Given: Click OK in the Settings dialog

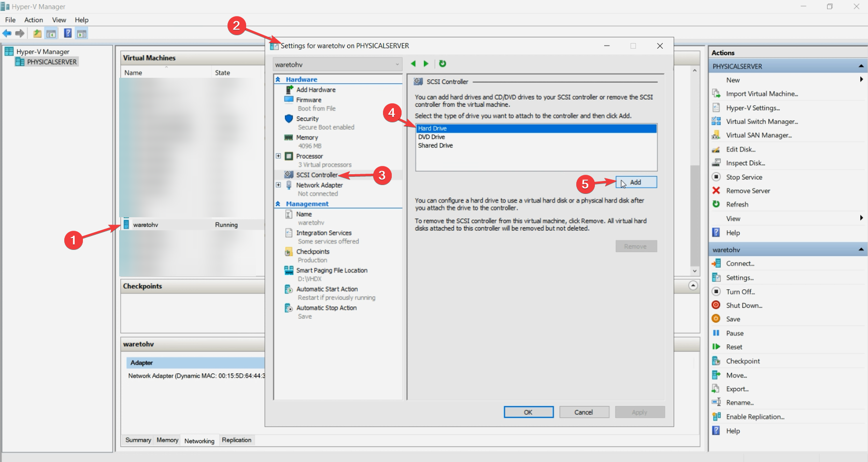Looking at the screenshot, I should 529,412.
